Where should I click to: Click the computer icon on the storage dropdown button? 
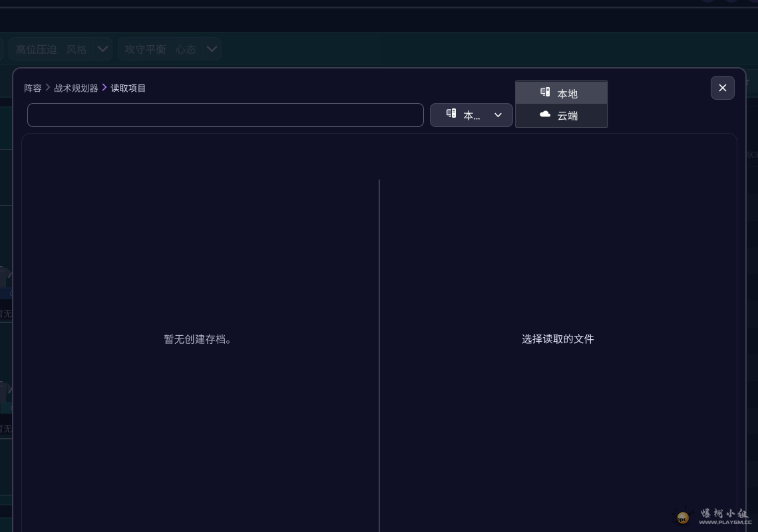(x=451, y=114)
